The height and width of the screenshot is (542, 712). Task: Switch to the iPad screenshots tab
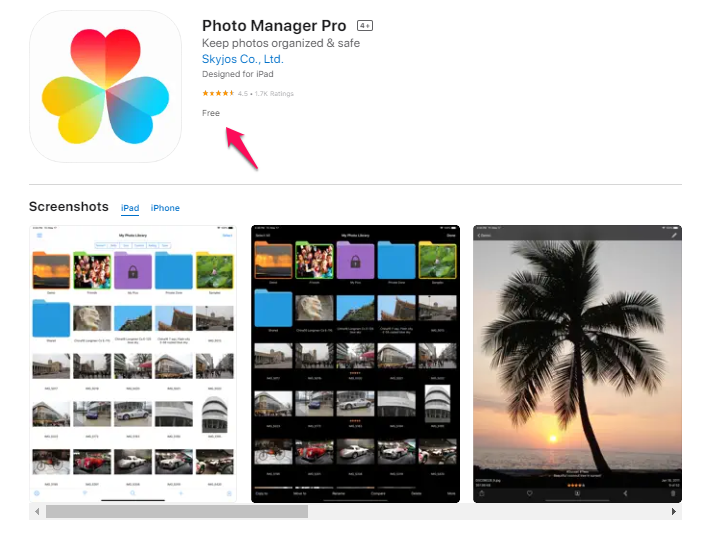[130, 208]
